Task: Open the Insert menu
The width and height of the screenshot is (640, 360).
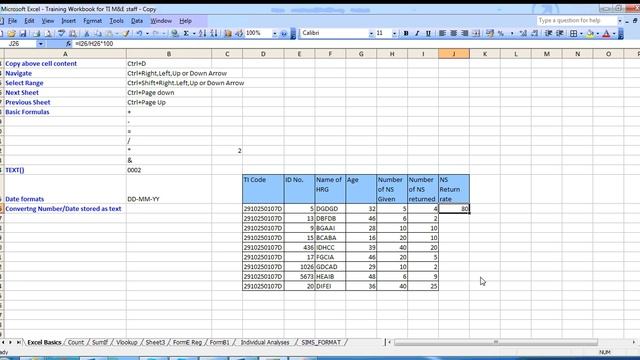Action: tap(69, 21)
